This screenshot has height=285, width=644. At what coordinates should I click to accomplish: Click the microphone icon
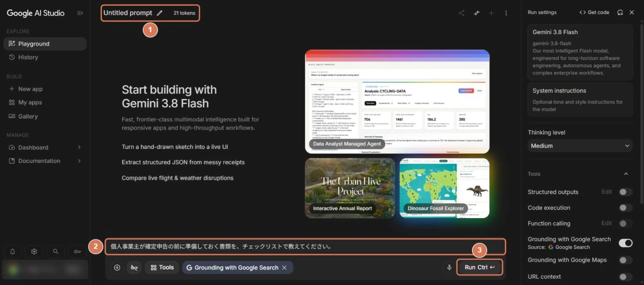(449, 267)
